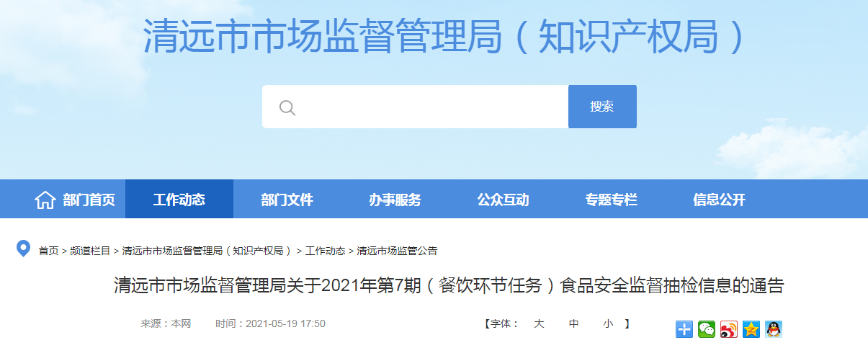Click the 搜索 button
Screen dimensions: 868x353
602,107
